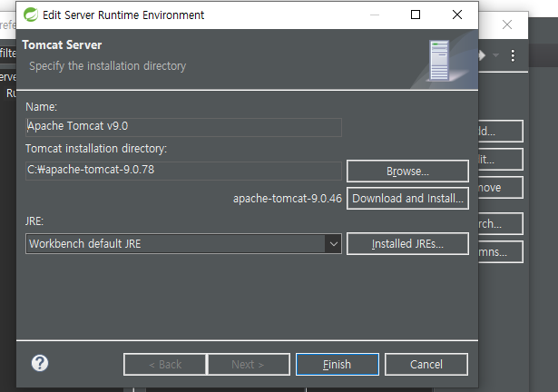Click the Tomcat Server heading
Screen dimensions: 558x392
pos(62,44)
